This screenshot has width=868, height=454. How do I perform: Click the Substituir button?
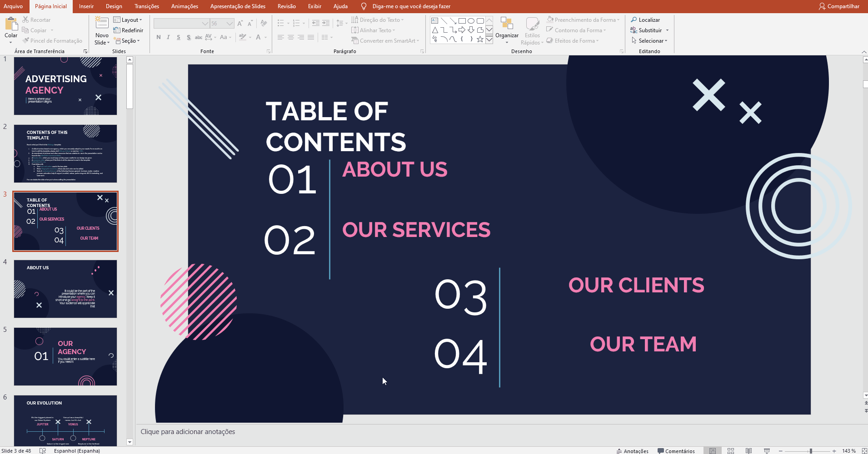point(646,30)
